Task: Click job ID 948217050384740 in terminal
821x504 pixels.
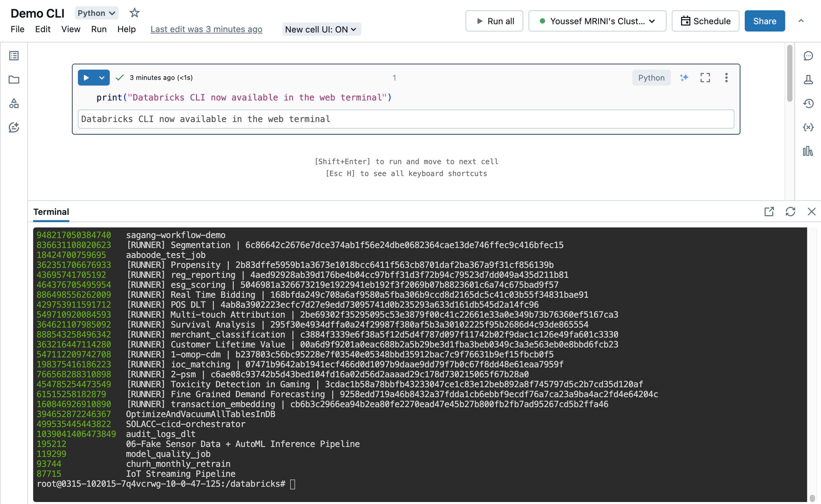Action: pyautogui.click(x=74, y=235)
